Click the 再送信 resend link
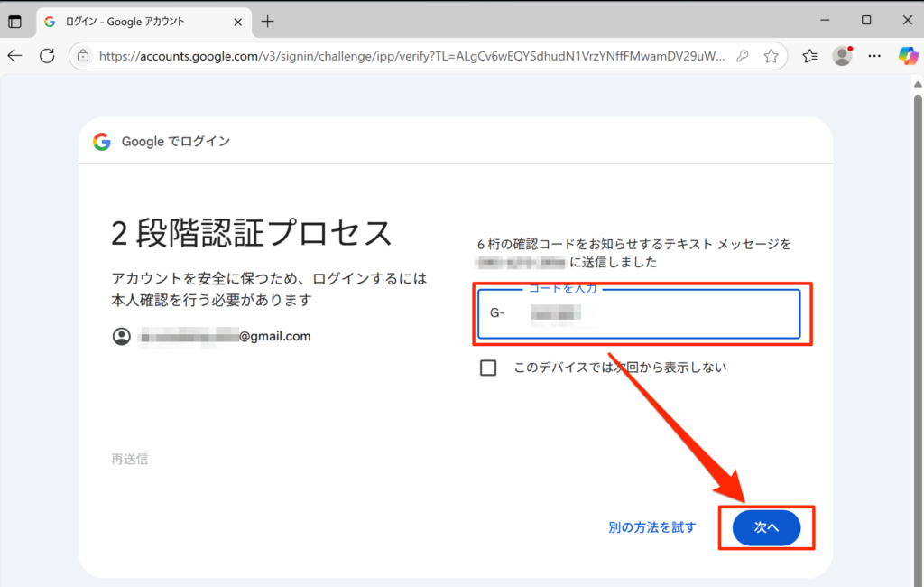This screenshot has height=587, width=924. click(x=130, y=459)
